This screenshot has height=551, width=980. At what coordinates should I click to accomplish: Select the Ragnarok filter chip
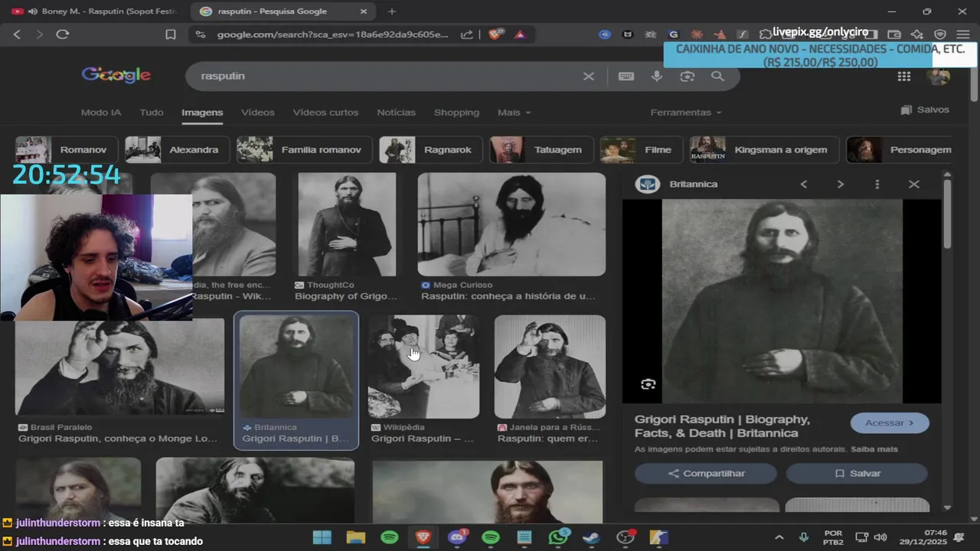431,150
